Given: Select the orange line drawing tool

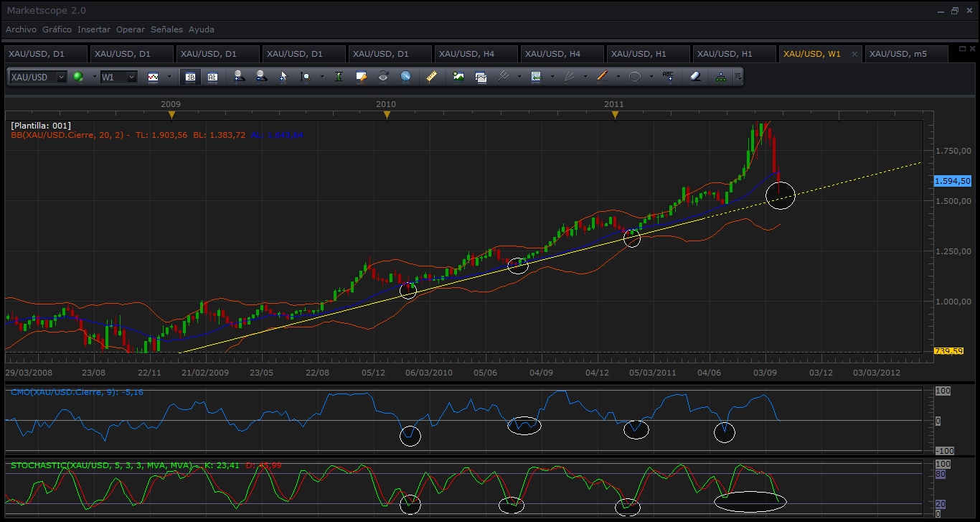Looking at the screenshot, I should point(602,76).
